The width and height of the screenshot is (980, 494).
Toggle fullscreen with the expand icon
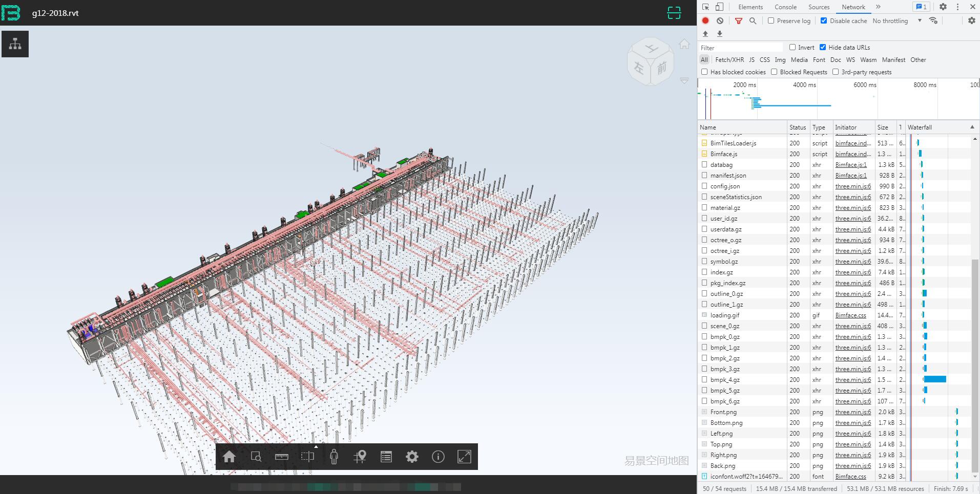(464, 456)
